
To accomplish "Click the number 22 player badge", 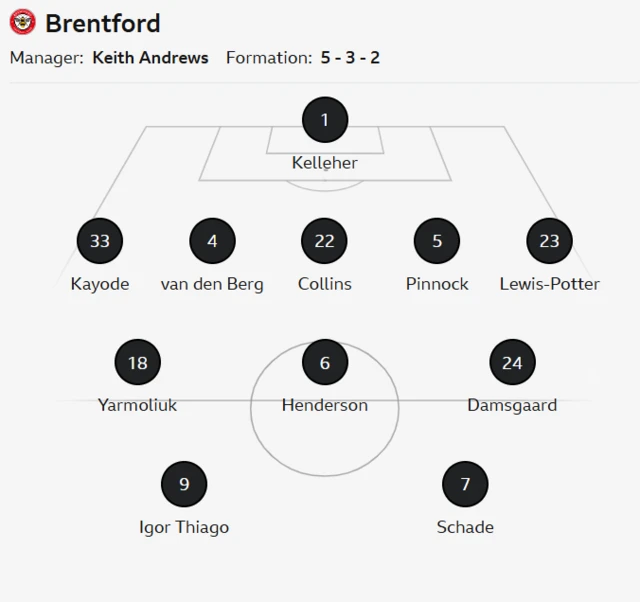I will 325,241.
